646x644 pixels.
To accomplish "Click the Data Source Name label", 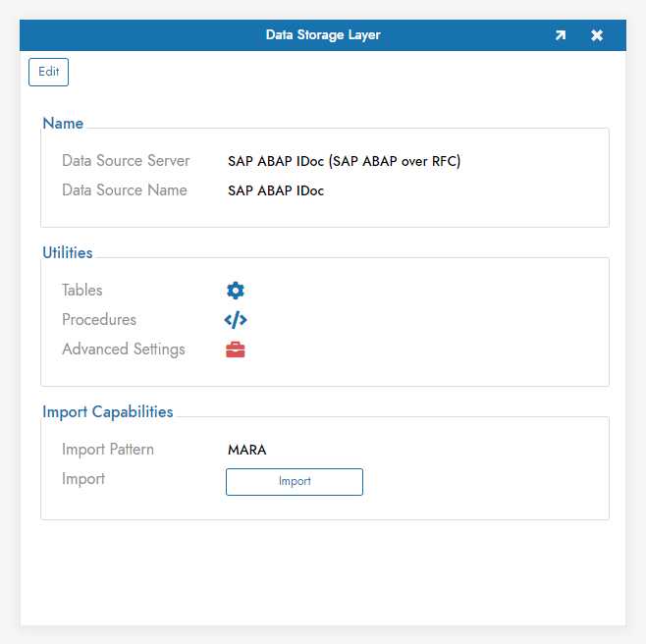I will tap(125, 190).
